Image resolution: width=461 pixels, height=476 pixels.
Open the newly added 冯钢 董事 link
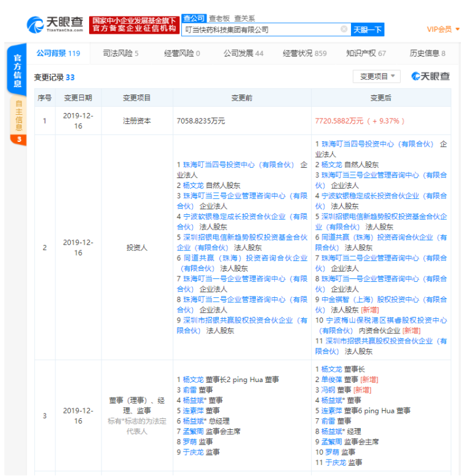coord(328,390)
